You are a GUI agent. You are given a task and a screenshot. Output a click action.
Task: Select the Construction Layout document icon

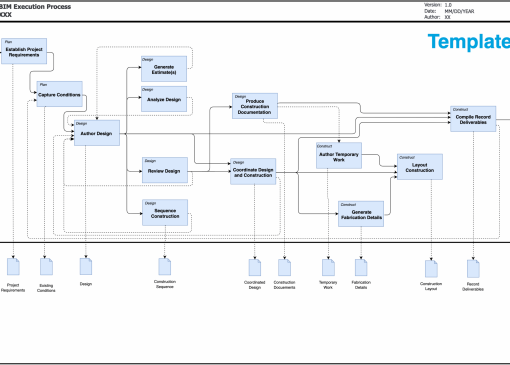pos(431,269)
